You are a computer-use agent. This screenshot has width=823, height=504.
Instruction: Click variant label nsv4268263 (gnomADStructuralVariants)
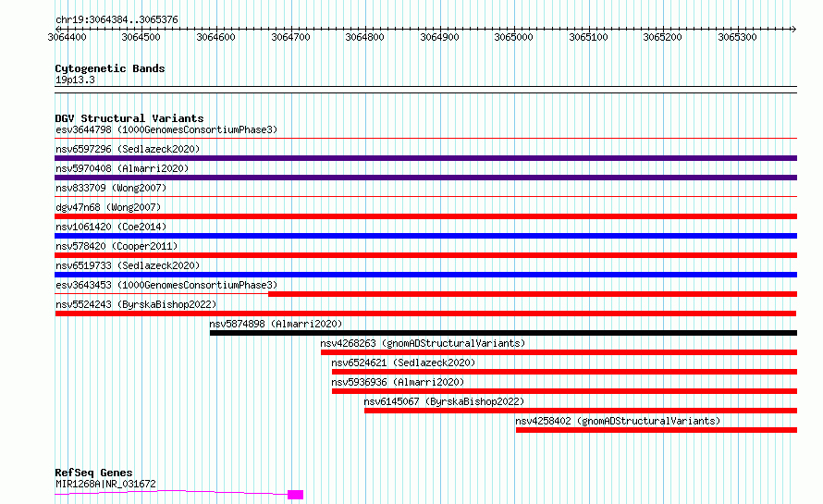coord(423,343)
